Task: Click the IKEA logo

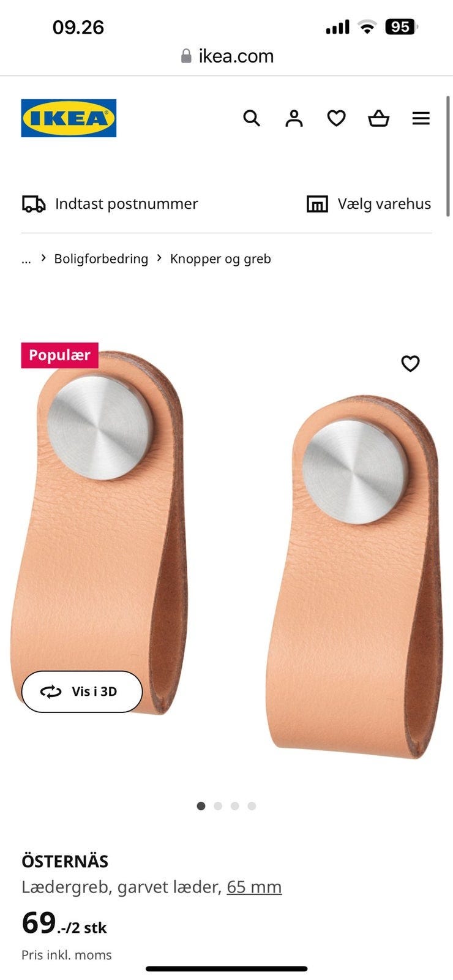Action: pos(69,118)
